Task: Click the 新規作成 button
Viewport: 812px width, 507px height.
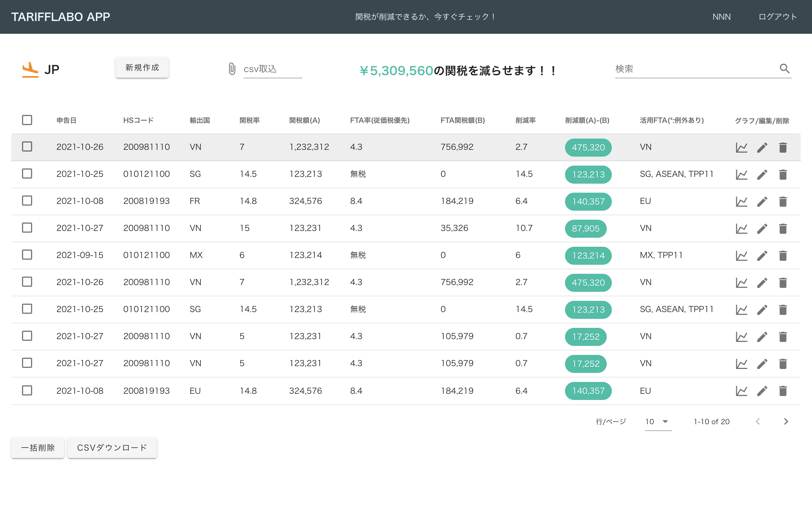Action: tap(142, 68)
